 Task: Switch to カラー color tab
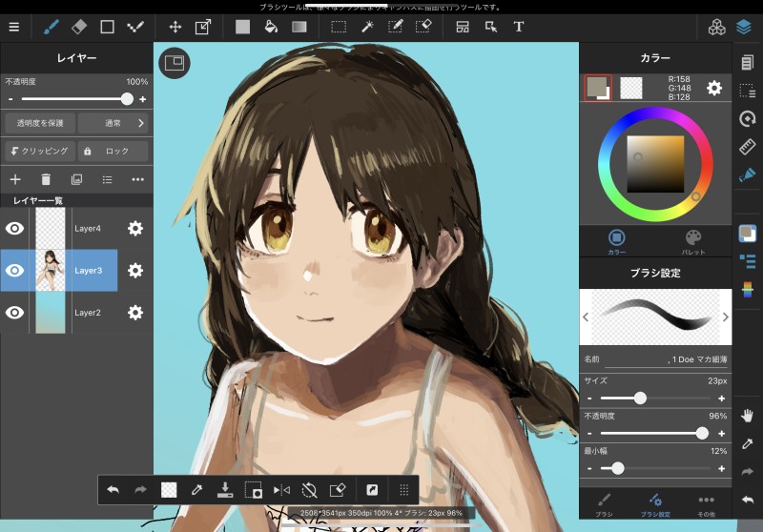616,241
